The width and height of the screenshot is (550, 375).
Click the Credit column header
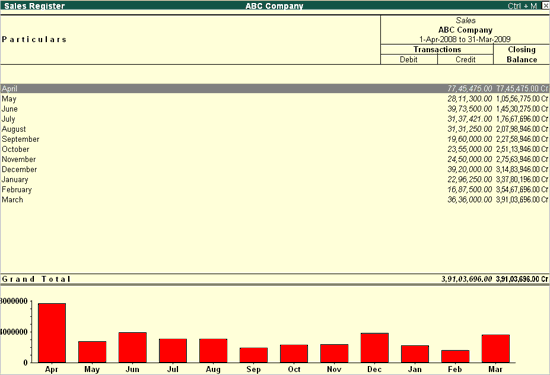click(465, 60)
